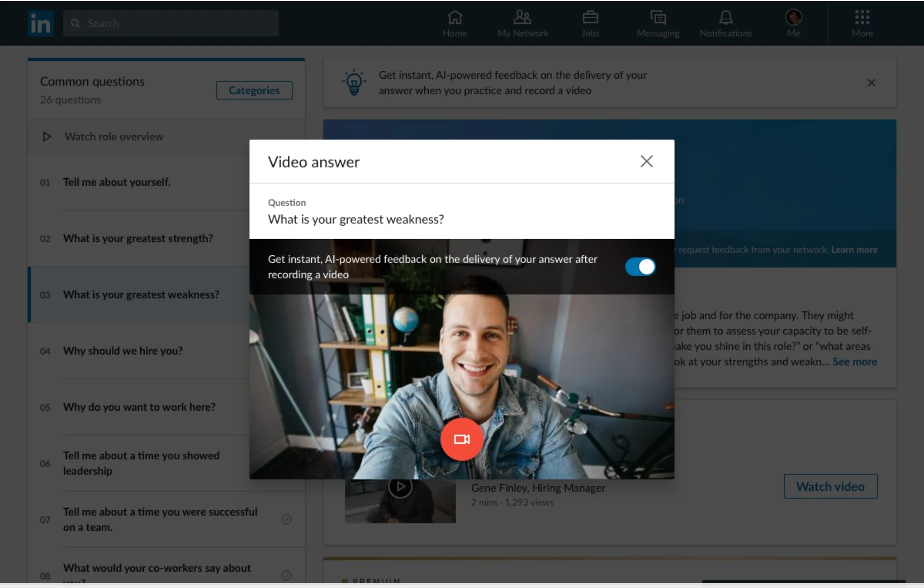This screenshot has width=924, height=588.
Task: Start recording with the red camera button
Action: [x=462, y=439]
